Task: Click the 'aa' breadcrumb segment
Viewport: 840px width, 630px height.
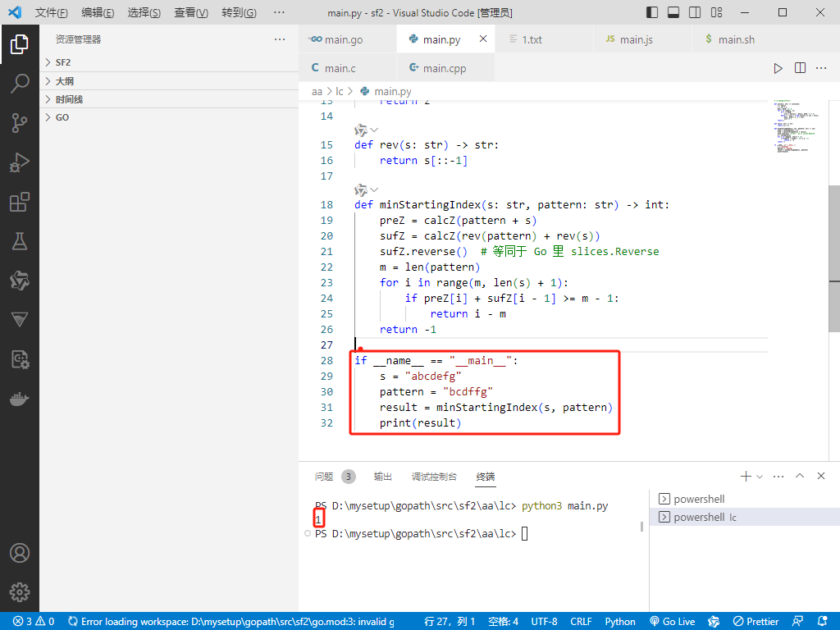Action: pyautogui.click(x=317, y=92)
